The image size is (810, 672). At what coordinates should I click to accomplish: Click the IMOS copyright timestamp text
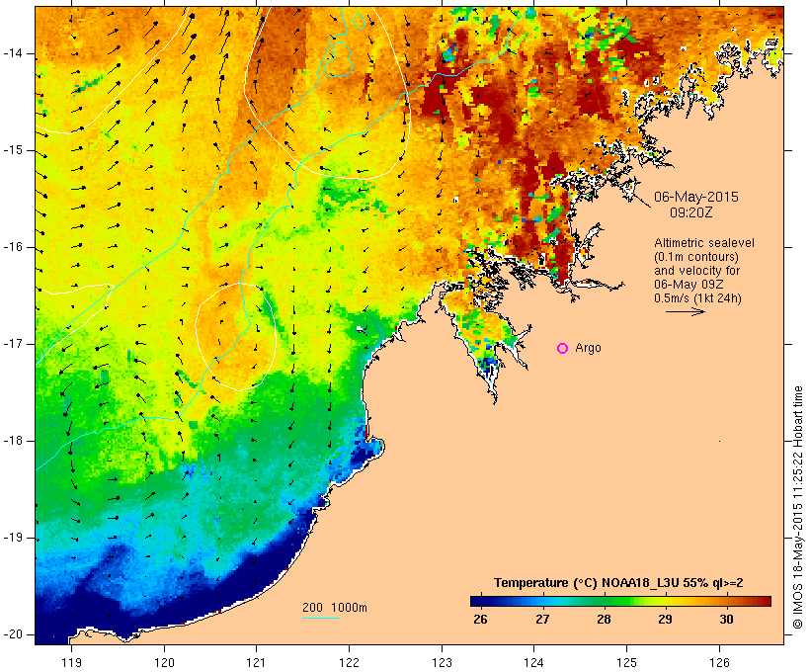(x=798, y=508)
